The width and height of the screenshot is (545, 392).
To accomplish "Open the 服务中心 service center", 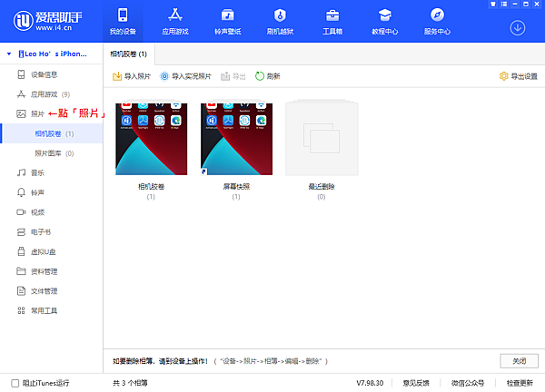I will tap(437, 22).
